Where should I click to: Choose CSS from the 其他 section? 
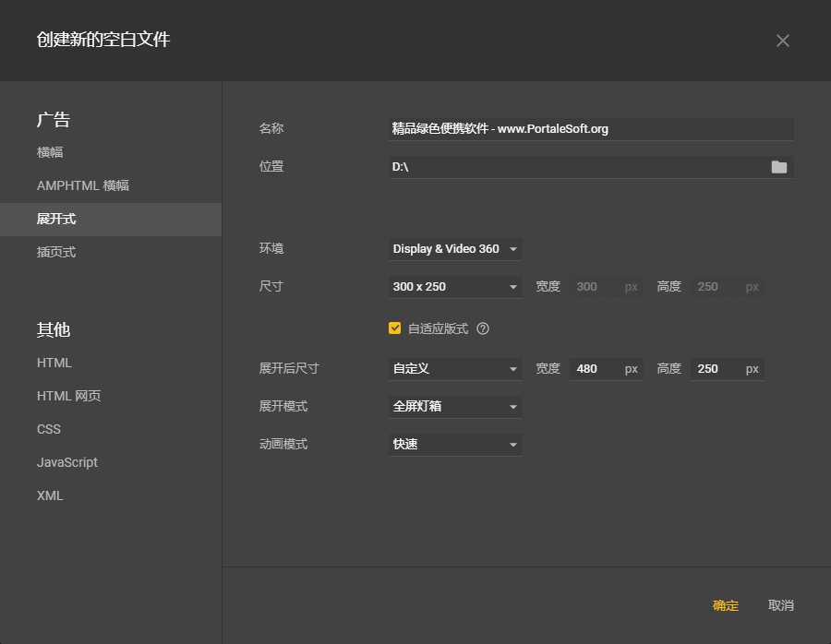(x=48, y=429)
